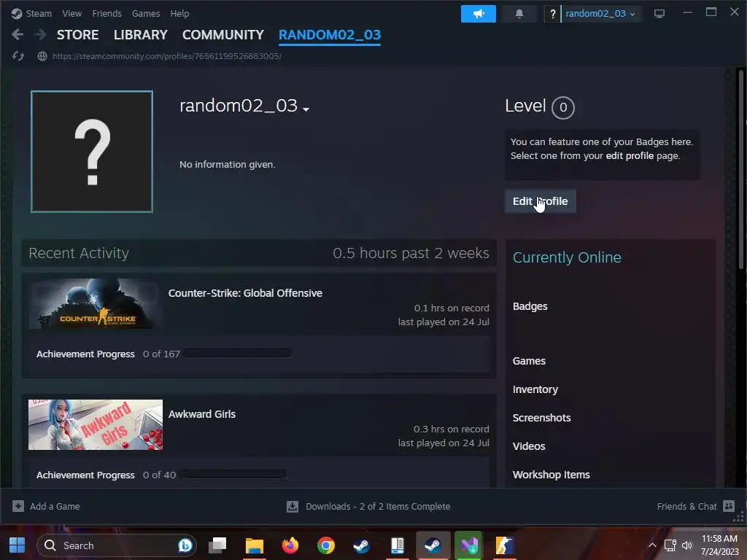Click the Awkward Girls game title

(x=202, y=414)
